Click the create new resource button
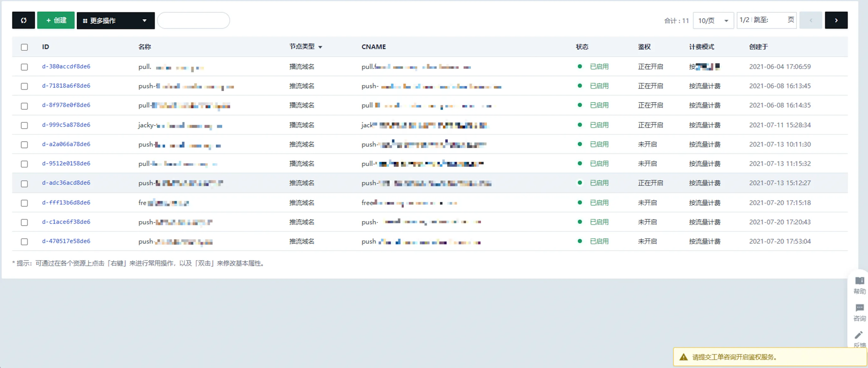The height and width of the screenshot is (368, 868). tap(56, 21)
